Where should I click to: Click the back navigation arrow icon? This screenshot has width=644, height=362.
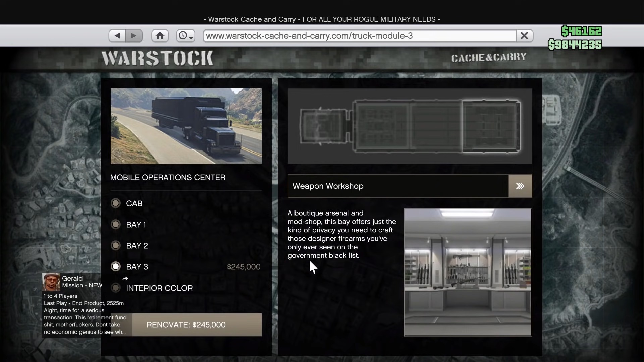[x=117, y=35]
